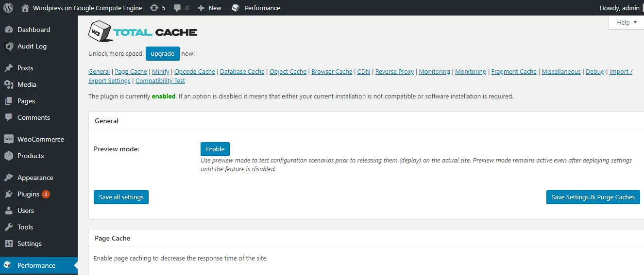Click the Plugins plug icon

[9, 194]
